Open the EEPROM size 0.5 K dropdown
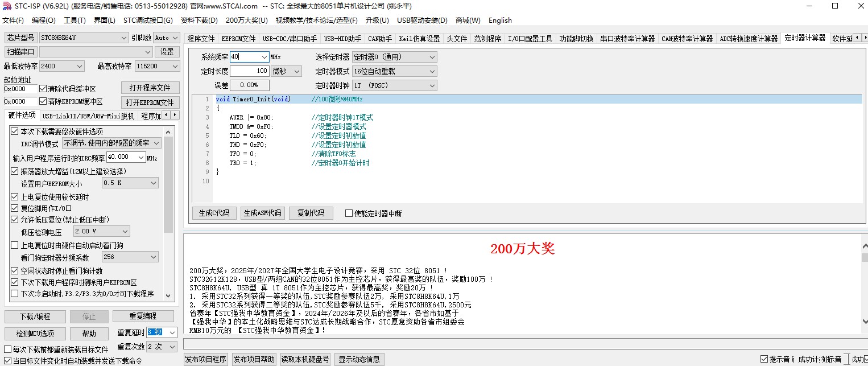868x366 pixels. click(130, 183)
